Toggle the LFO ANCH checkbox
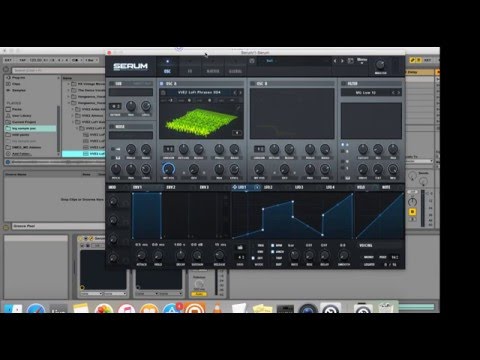The image size is (480, 360). click(x=273, y=252)
